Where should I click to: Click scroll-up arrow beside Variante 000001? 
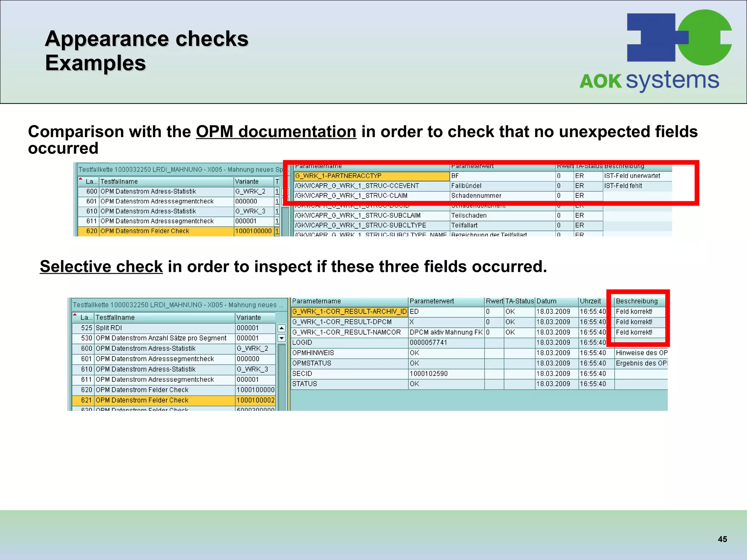[282, 328]
